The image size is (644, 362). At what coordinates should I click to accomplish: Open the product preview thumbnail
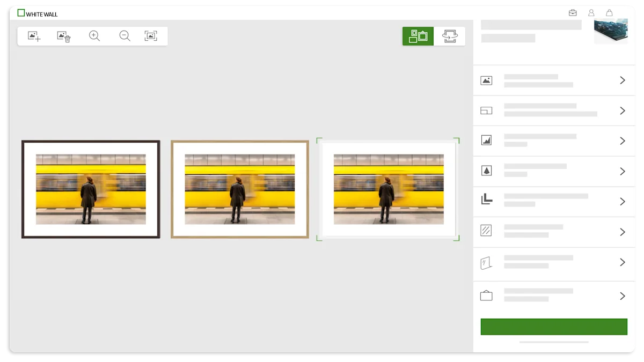pyautogui.click(x=611, y=31)
